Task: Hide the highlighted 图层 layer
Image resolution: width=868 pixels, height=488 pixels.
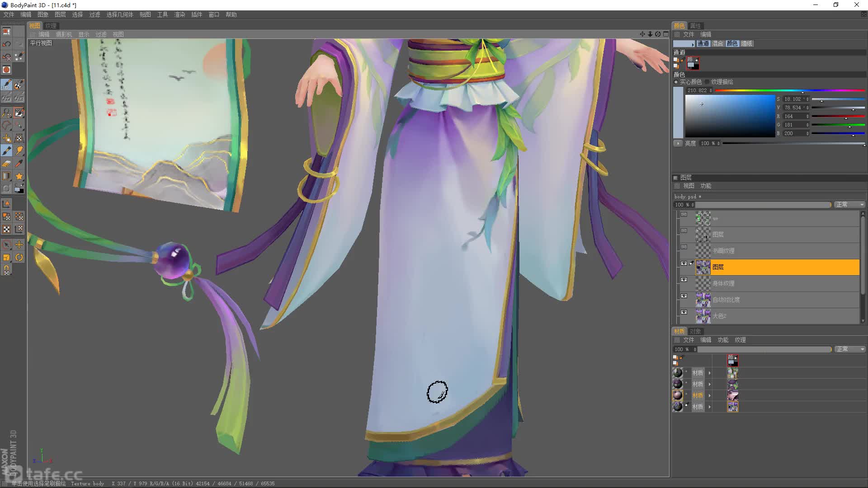Action: 684,263
